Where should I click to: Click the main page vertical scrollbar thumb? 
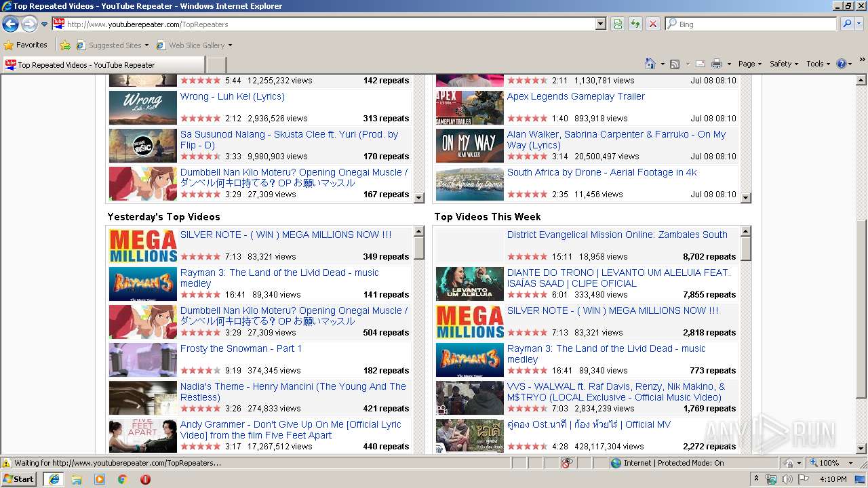[x=861, y=309]
